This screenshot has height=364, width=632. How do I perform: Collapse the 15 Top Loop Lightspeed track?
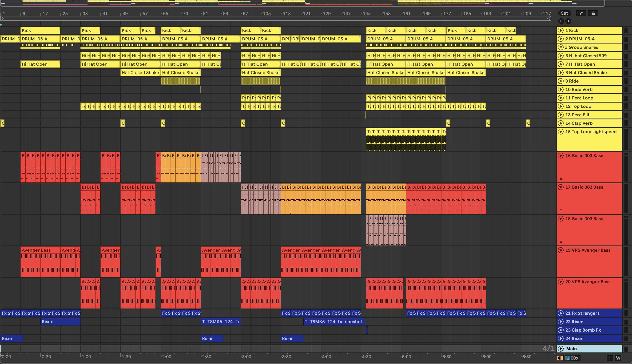tap(561, 132)
